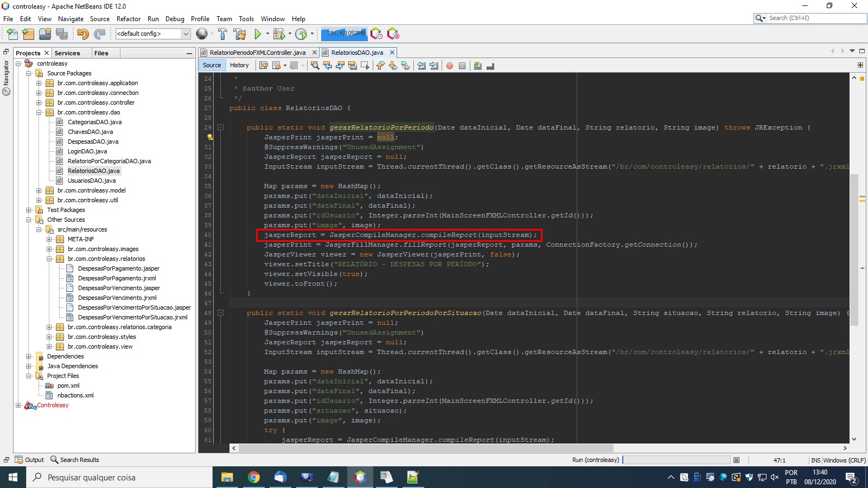Collapse the gerarRelatorioPorPeriodo method fold
Viewport: 868px width, 488px height.
(x=221, y=127)
